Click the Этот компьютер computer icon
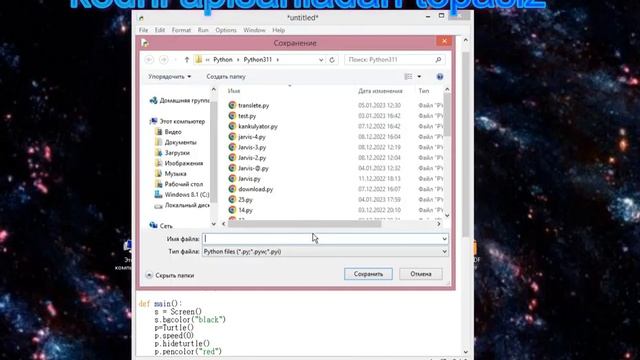Viewport: 640px width, 360px height. click(x=153, y=121)
